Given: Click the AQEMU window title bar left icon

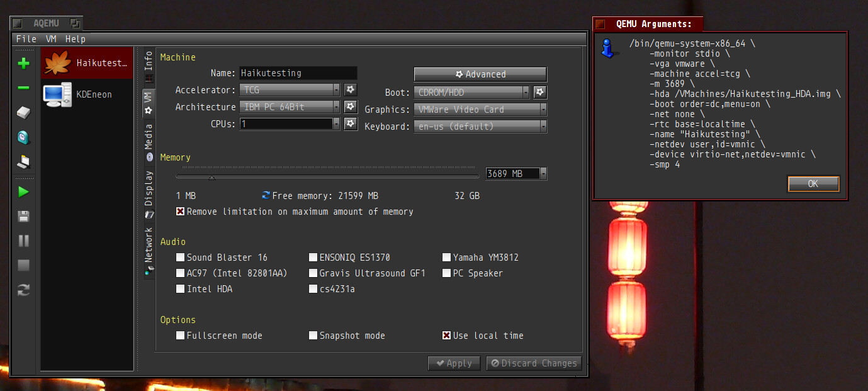Looking at the screenshot, I should click(17, 23).
